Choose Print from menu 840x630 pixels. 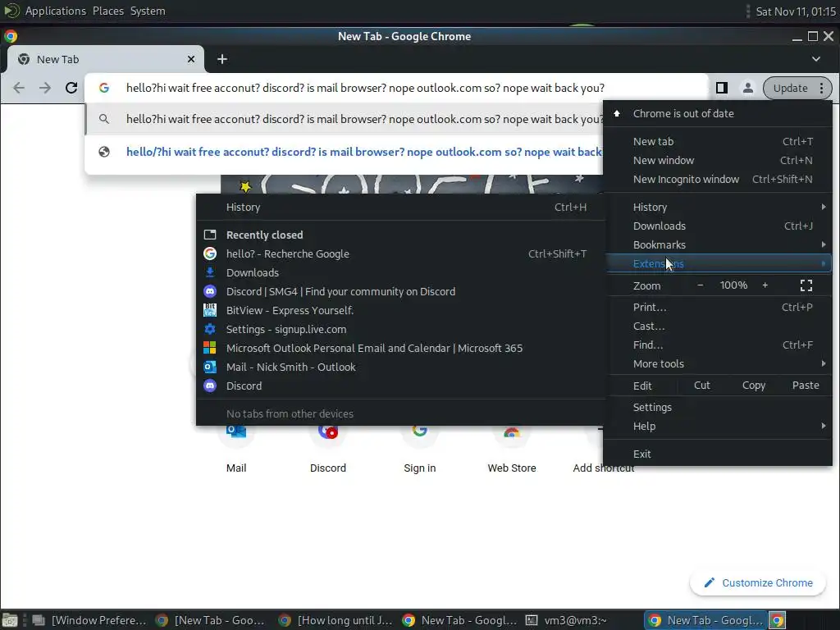click(x=718, y=308)
